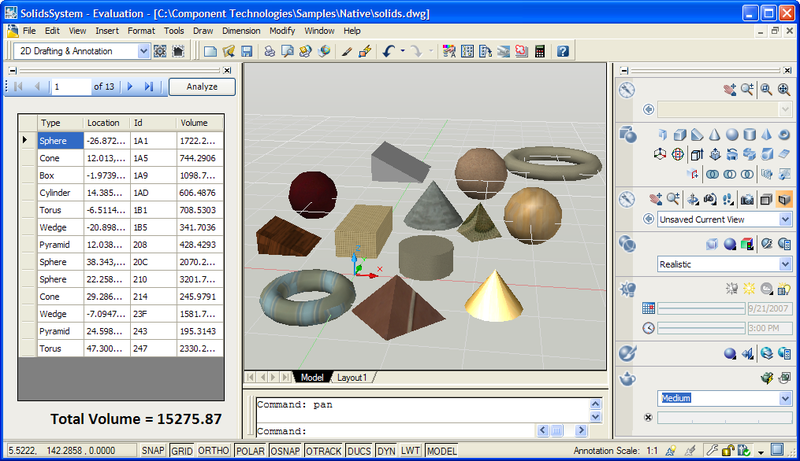Screen dimensions: 800x461
Task: Open the Help question mark icon
Action: coord(563,51)
